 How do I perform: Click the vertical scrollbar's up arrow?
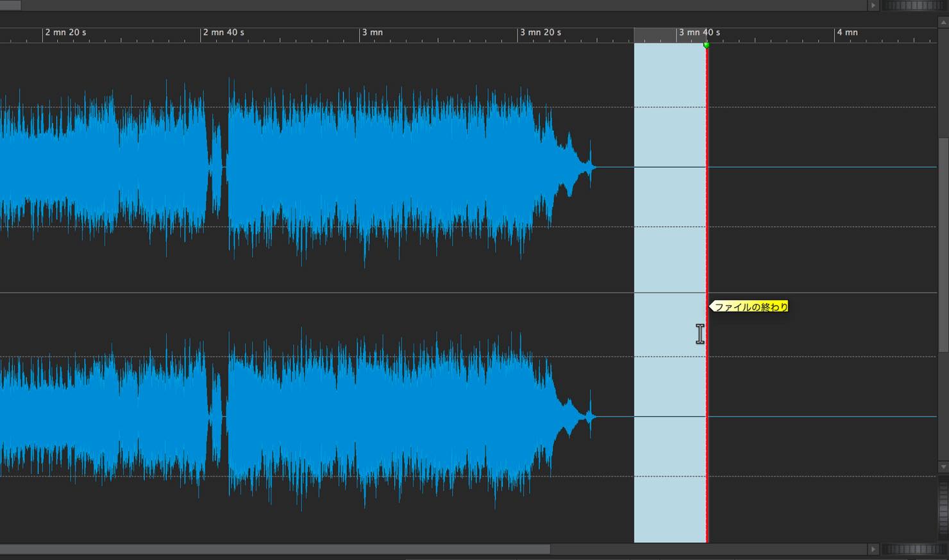943,22
